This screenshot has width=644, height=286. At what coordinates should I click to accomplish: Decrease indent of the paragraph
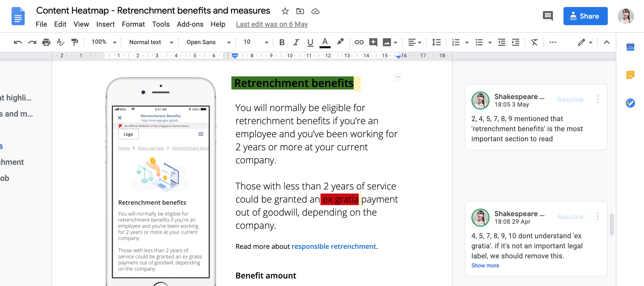pos(502,42)
